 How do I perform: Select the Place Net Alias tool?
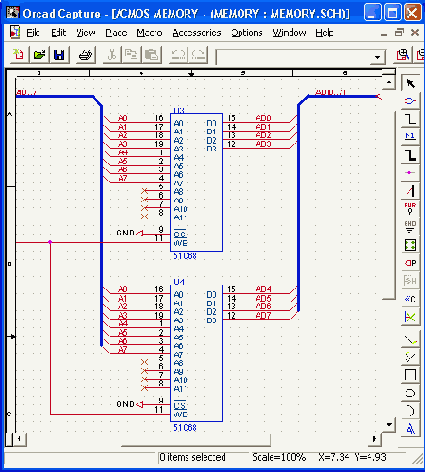(410, 136)
